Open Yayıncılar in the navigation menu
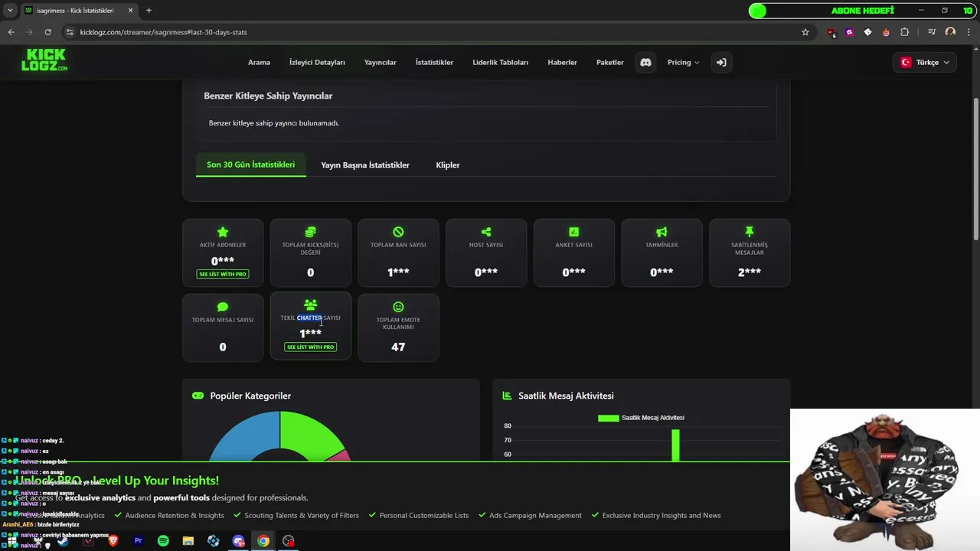The width and height of the screenshot is (980, 551). (x=381, y=62)
